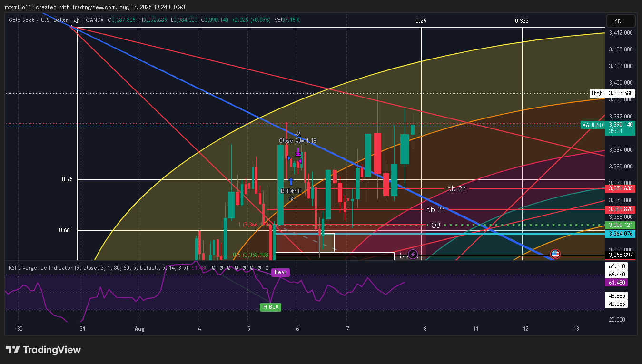642x364 pixels.
Task: Select the green 3,366.121 price label
Action: pyautogui.click(x=620, y=225)
